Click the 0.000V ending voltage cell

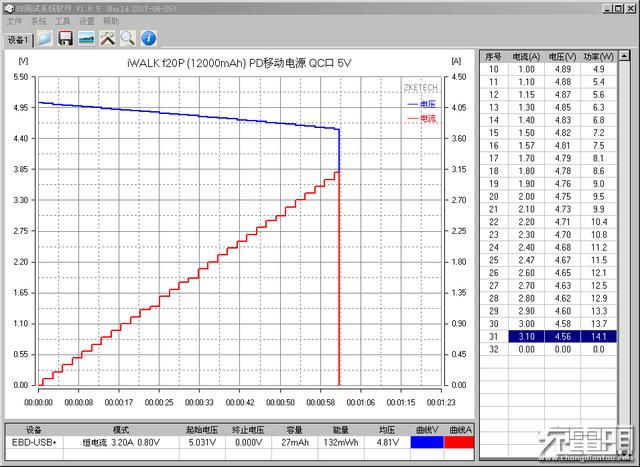[x=248, y=442]
